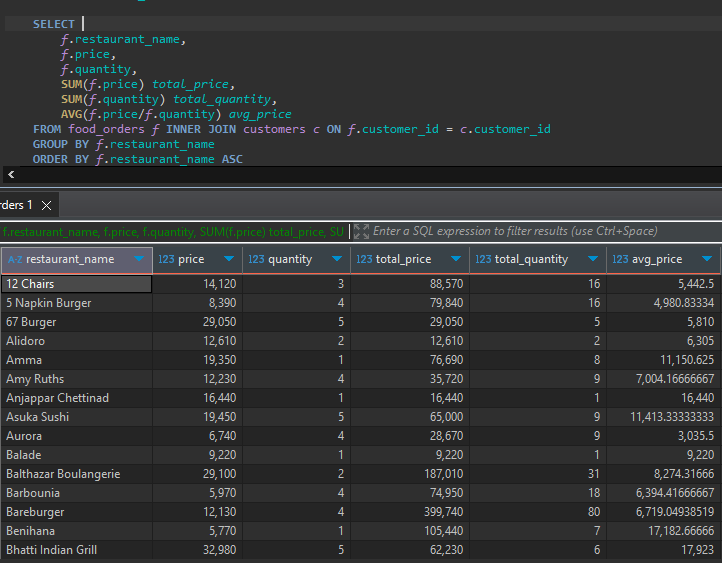Click the 123 type icon of total_quantity column
The height and width of the screenshot is (563, 722).
coord(483,260)
